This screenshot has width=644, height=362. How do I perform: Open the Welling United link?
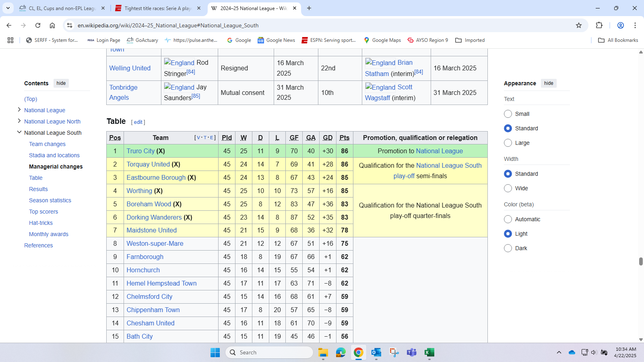pos(130,68)
